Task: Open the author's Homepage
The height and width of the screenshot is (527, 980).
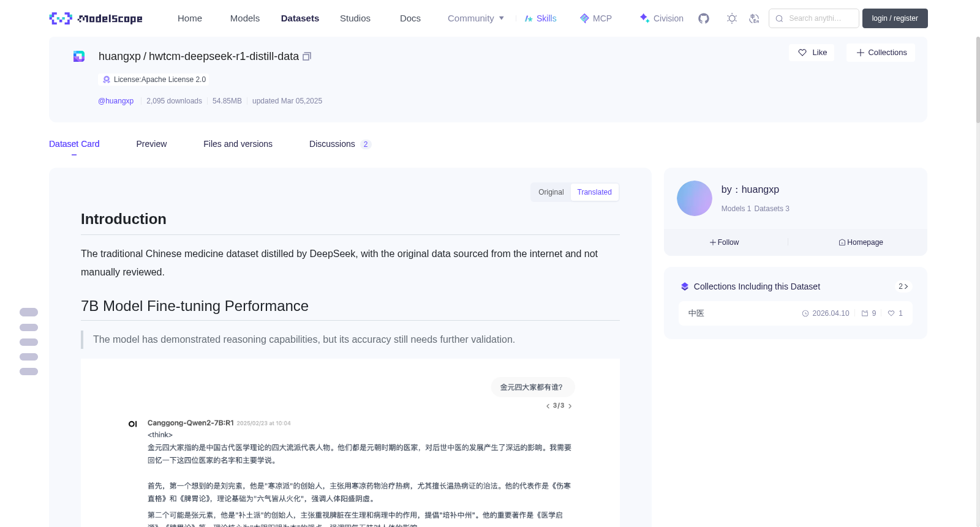Action: click(861, 242)
